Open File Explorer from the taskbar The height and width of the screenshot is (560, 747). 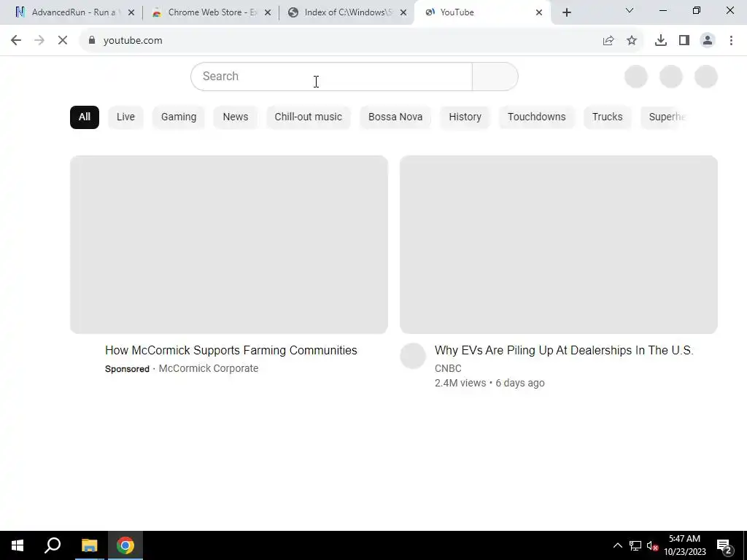tap(89, 545)
